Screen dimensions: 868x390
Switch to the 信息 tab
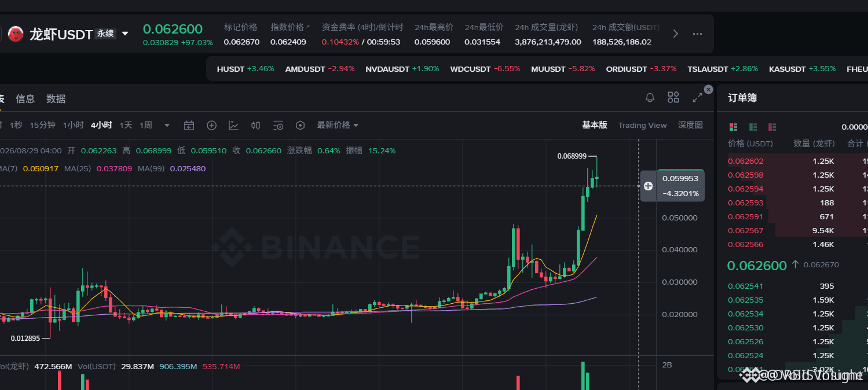pos(25,99)
